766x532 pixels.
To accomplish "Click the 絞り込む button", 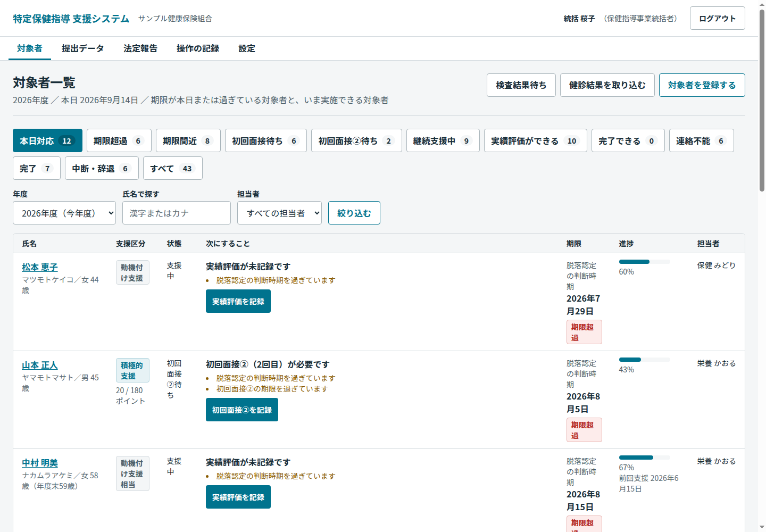I will coord(354,213).
